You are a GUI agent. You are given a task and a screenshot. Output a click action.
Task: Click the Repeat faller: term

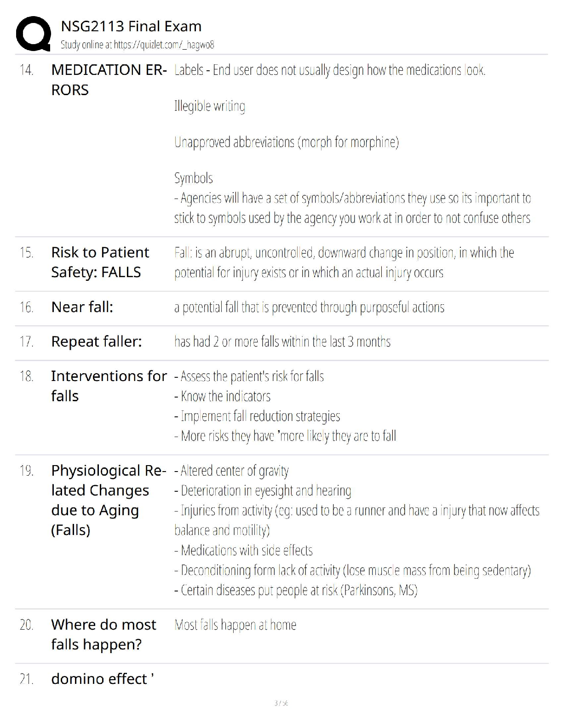coord(97,341)
